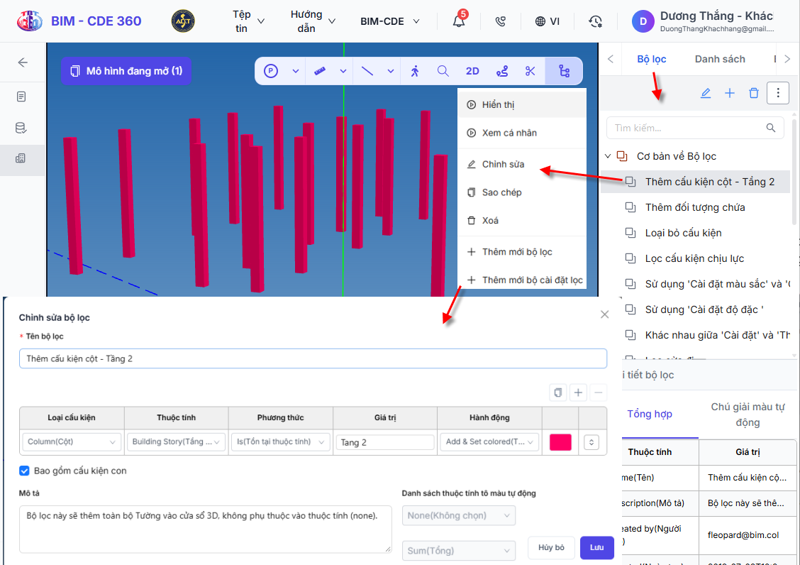Select filter 'Loại bỏ cấu kiện'
800x565 pixels.
(683, 233)
